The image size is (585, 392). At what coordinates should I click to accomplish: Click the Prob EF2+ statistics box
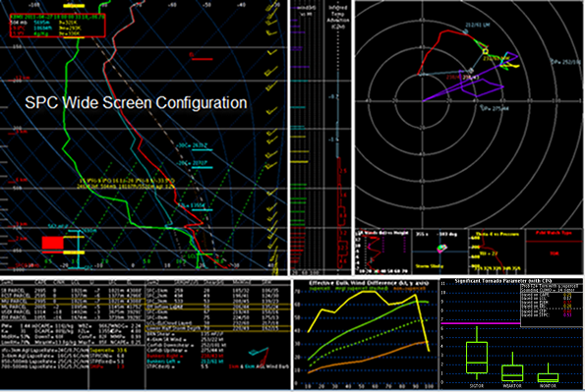point(552,306)
